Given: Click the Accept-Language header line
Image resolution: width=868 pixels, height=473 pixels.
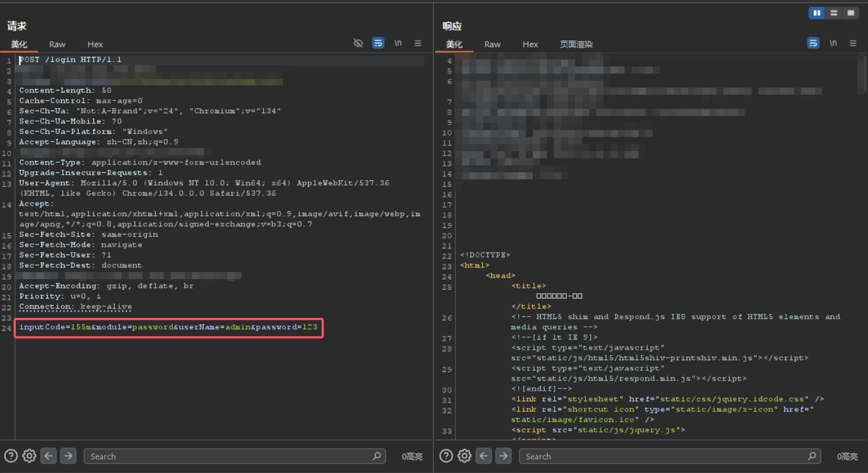Looking at the screenshot, I should tap(99, 142).
